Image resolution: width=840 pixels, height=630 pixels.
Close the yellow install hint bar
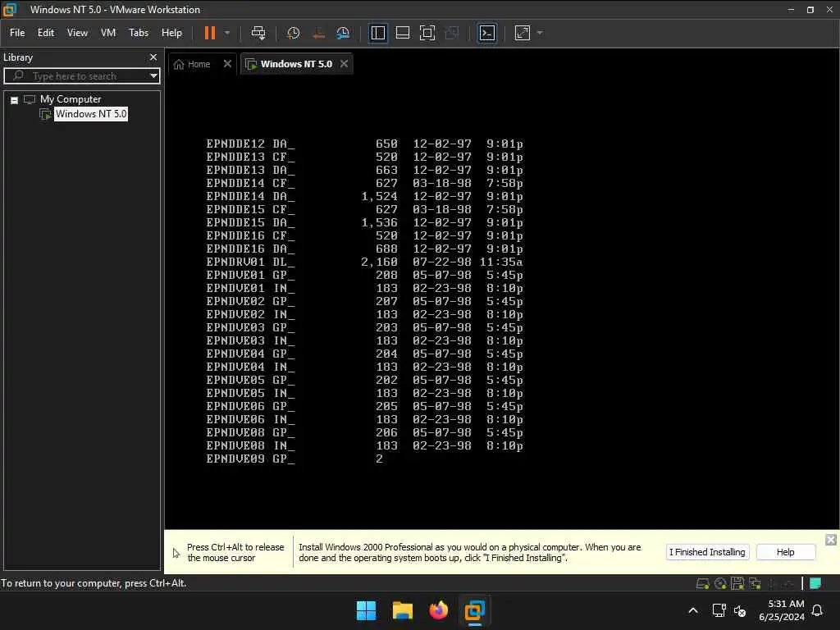point(830,540)
